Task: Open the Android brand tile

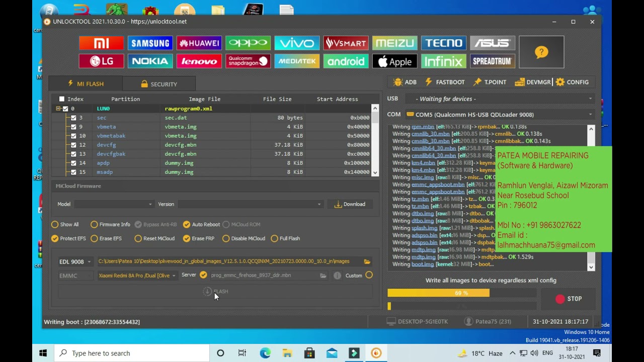Action: [x=346, y=61]
